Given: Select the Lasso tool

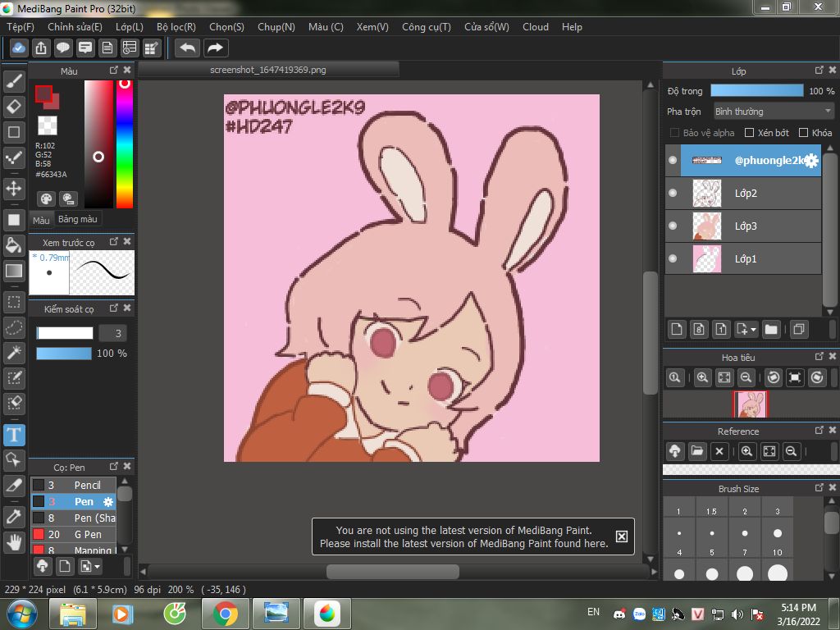Looking at the screenshot, I should pyautogui.click(x=14, y=327).
